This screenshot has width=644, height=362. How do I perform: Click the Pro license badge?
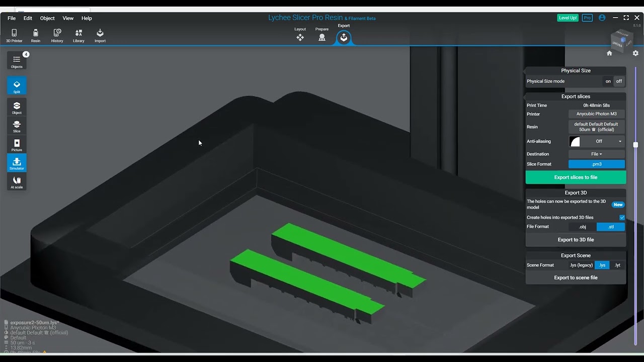(x=587, y=18)
